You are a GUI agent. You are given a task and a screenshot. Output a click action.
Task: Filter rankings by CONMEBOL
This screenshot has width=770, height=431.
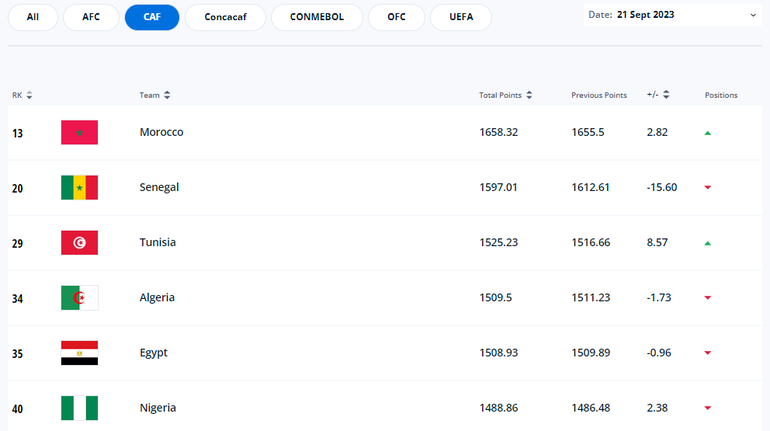pos(316,17)
